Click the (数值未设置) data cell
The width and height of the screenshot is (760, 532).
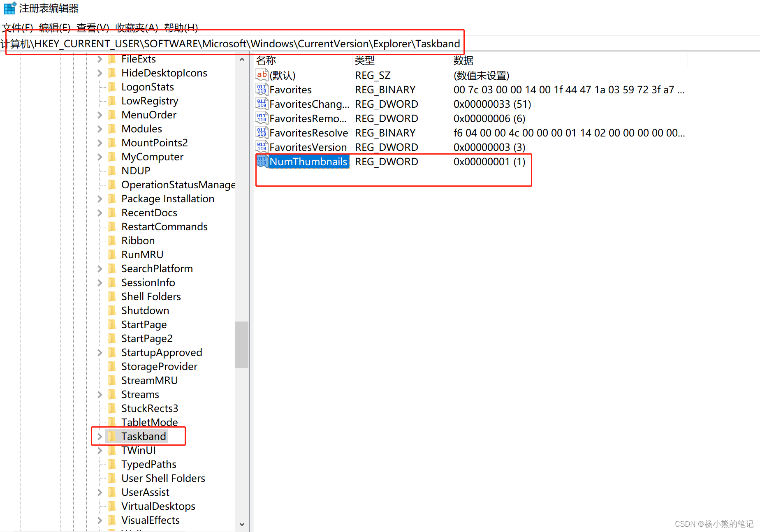tap(481, 75)
